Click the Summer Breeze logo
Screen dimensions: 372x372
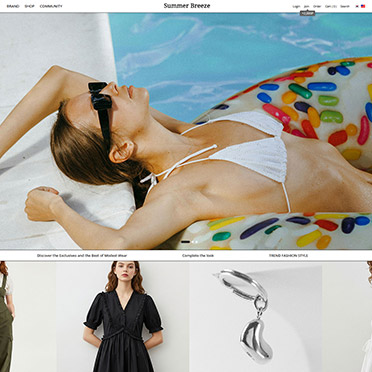coord(187,6)
